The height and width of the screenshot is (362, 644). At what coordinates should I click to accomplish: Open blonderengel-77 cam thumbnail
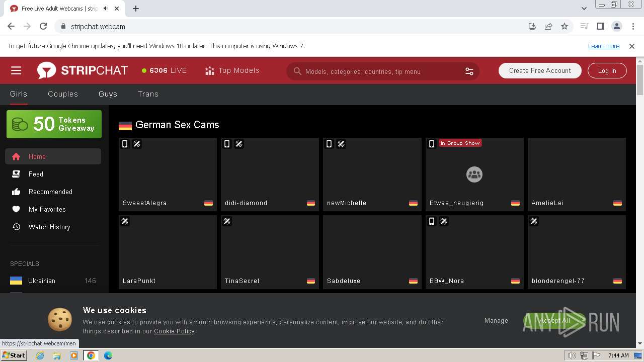577,252
